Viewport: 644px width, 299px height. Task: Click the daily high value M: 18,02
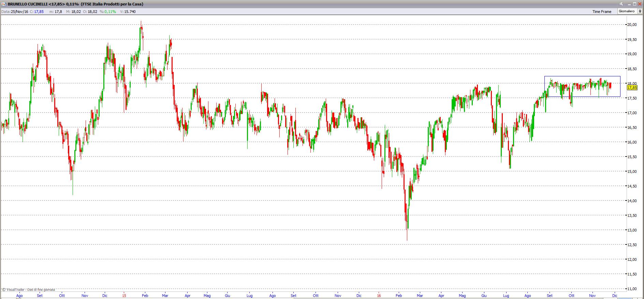73,12
